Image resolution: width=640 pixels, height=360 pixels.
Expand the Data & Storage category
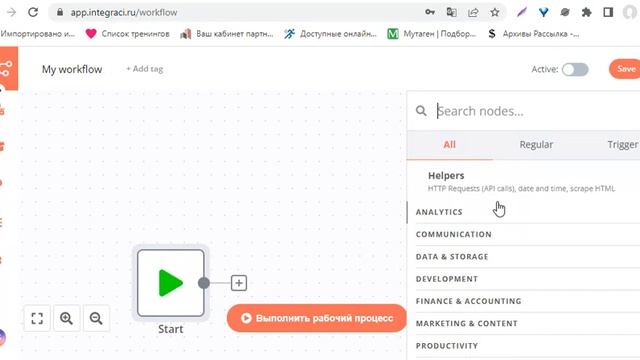click(527, 257)
